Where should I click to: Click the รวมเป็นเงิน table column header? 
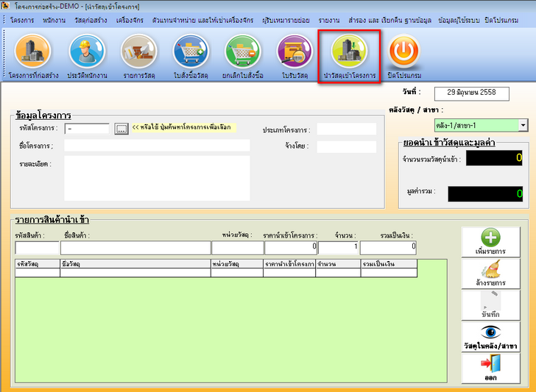click(x=389, y=263)
